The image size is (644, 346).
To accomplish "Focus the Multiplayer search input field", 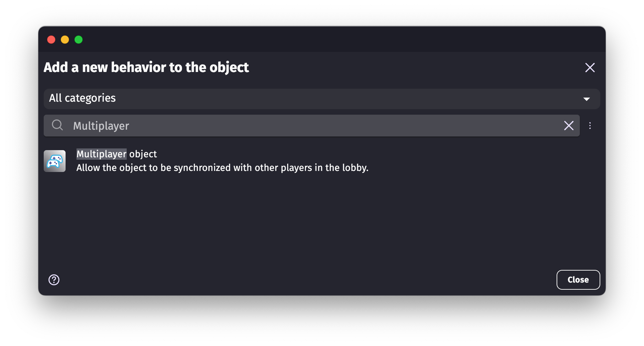I will point(273,126).
